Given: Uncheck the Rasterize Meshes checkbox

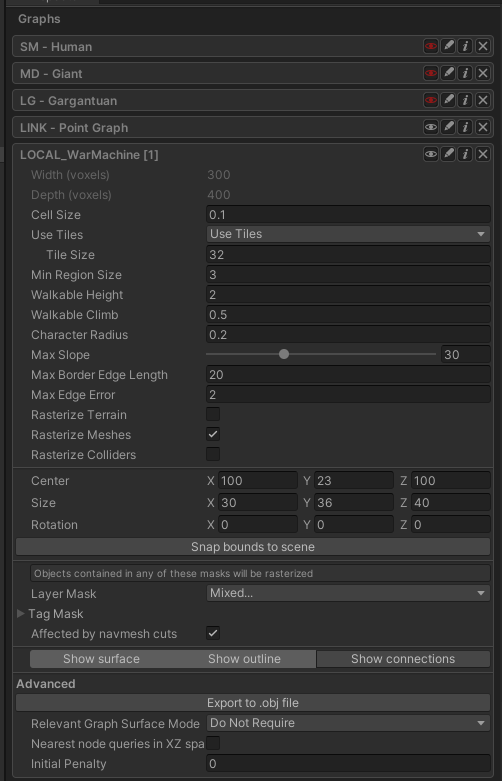Looking at the screenshot, I should (213, 434).
